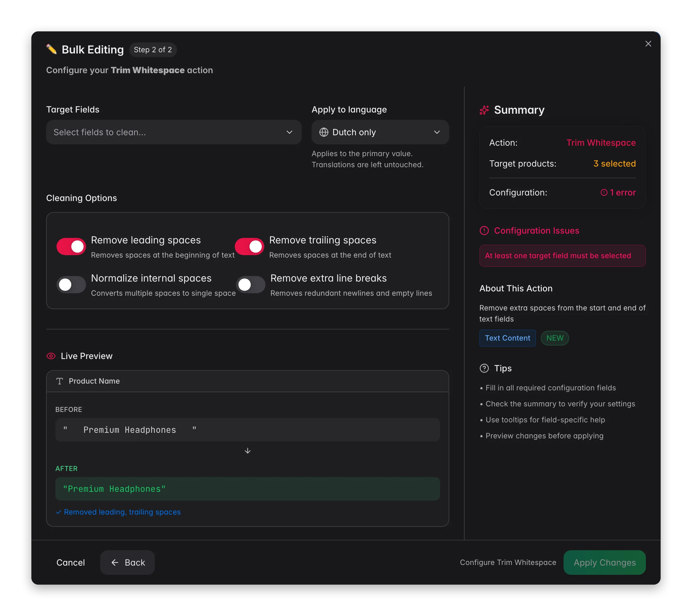692x616 pixels.
Task: Click the eye icon beside Live Preview
Action: (51, 356)
